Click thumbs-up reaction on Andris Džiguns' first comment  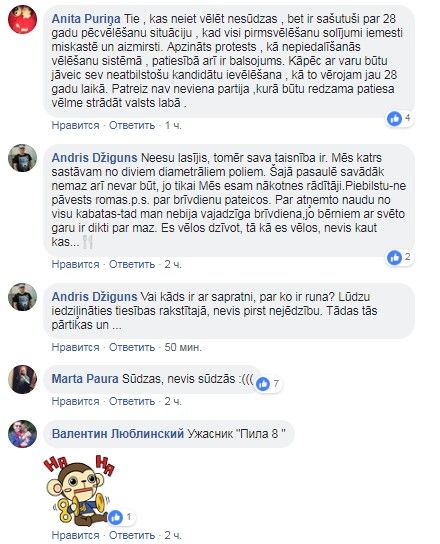(x=394, y=257)
